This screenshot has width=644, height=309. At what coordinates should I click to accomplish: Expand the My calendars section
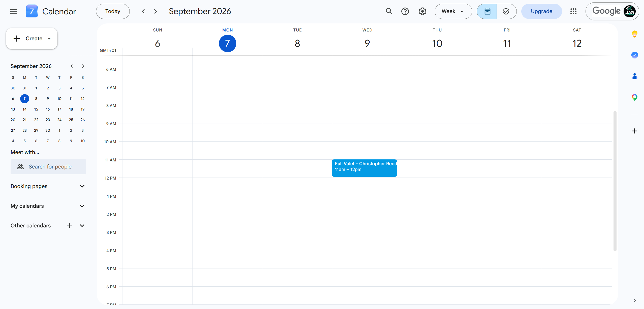(x=82, y=206)
